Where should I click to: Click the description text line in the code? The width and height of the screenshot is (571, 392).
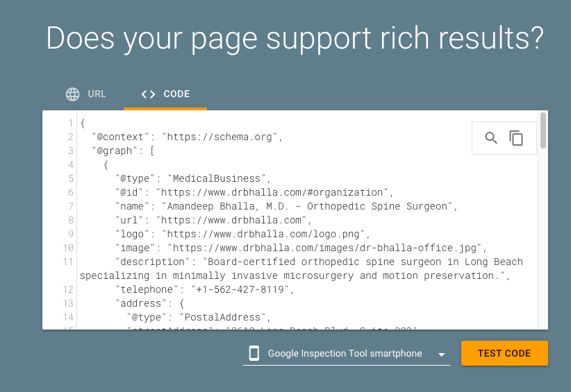pos(301,269)
